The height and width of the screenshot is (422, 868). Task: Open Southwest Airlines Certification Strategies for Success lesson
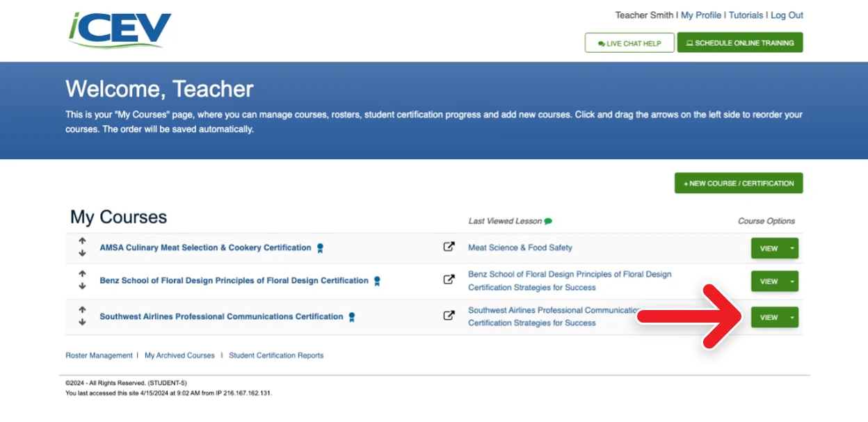[x=554, y=316]
